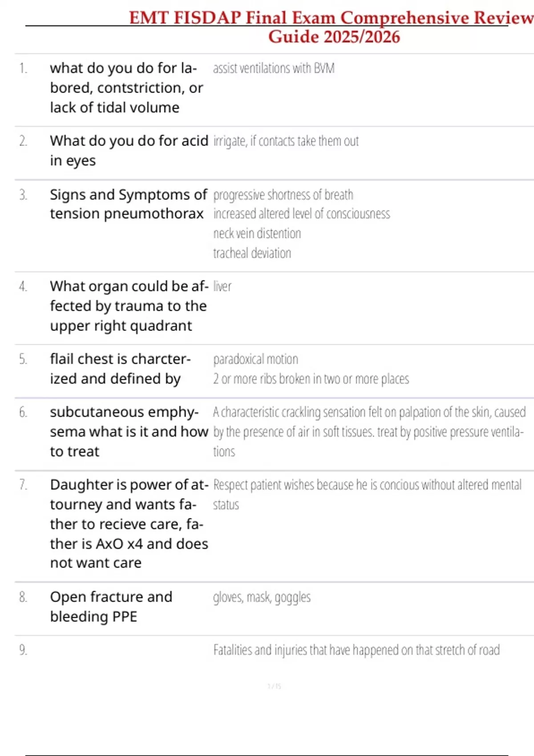Click the "assist ventilations with BVM" answer
Screen dimensions: 534x756
pos(274,68)
